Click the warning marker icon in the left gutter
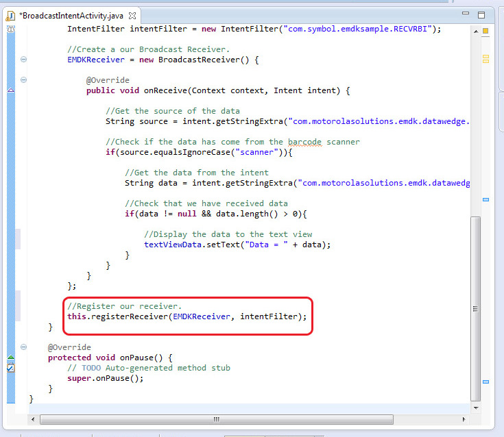The height and width of the screenshot is (437, 504). pyautogui.click(x=10, y=29)
